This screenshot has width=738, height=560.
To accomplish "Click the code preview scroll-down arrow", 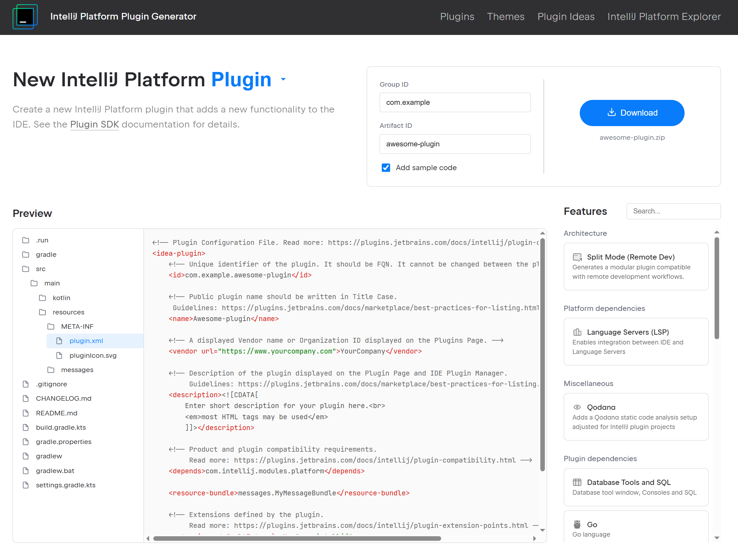I will (542, 530).
